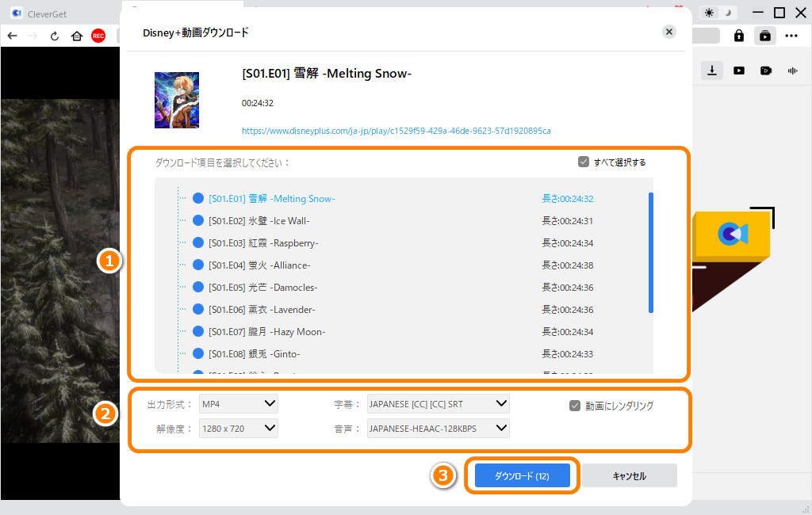The image size is (812, 515).
Task: Open the recorded video tab icon
Action: point(766,71)
